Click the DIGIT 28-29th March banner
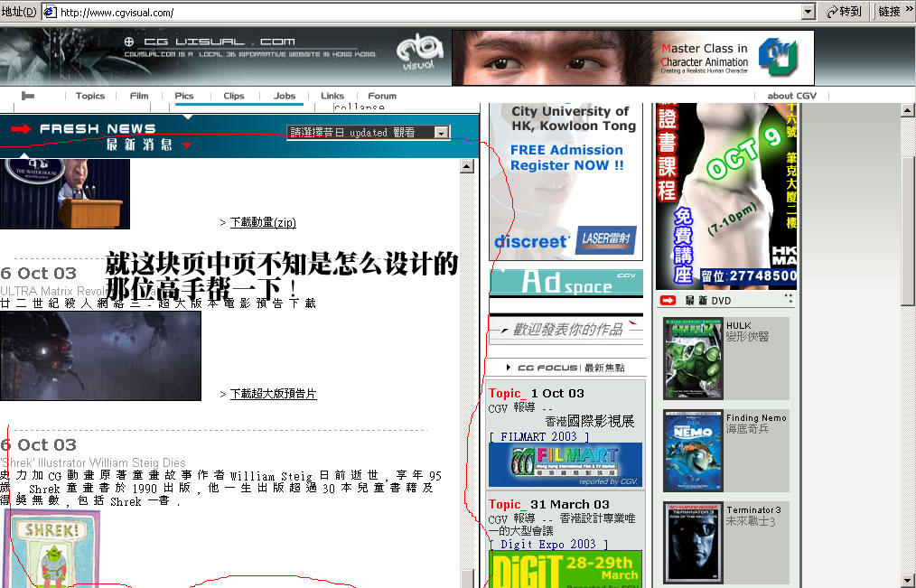Viewport: 916px width, 588px height. coord(565,569)
